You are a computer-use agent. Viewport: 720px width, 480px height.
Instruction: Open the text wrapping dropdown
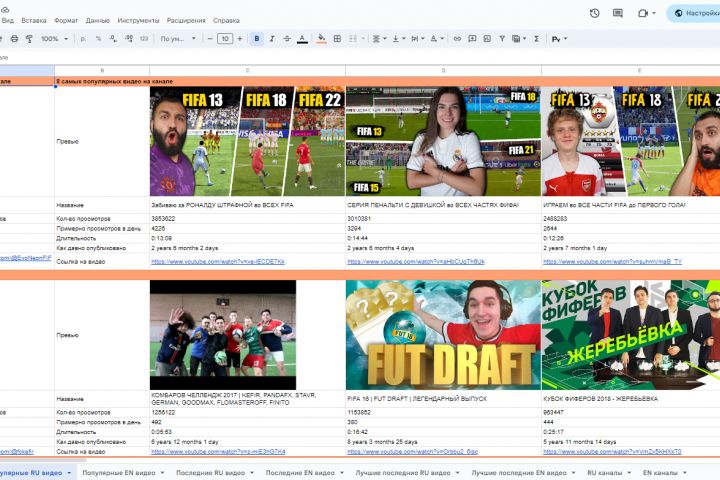coord(417,39)
